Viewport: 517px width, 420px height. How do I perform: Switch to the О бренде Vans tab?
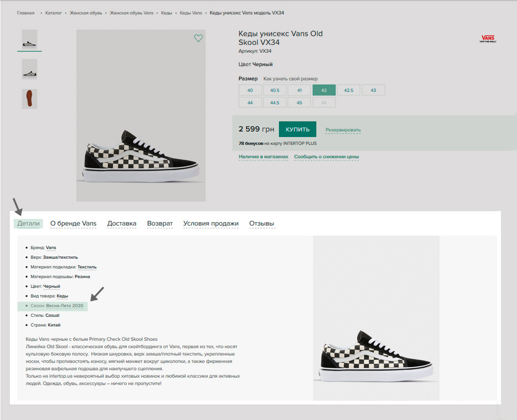74,224
